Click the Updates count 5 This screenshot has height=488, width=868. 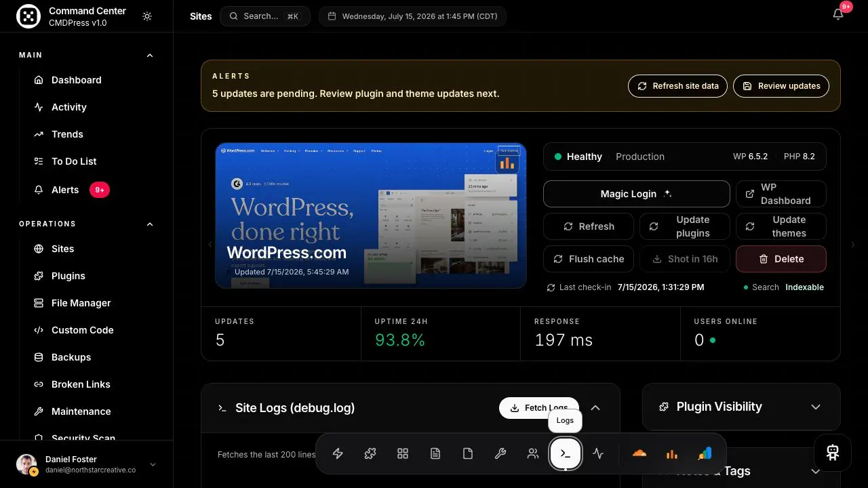click(x=220, y=340)
